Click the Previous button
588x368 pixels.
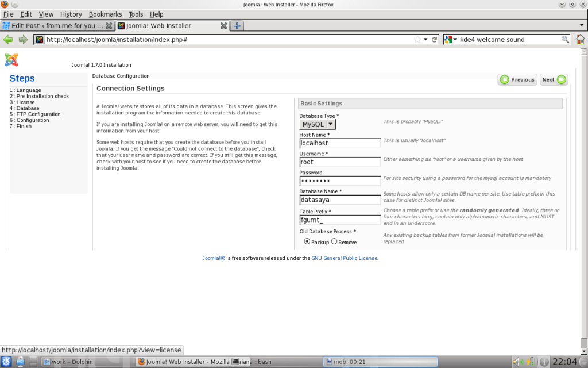(x=517, y=79)
